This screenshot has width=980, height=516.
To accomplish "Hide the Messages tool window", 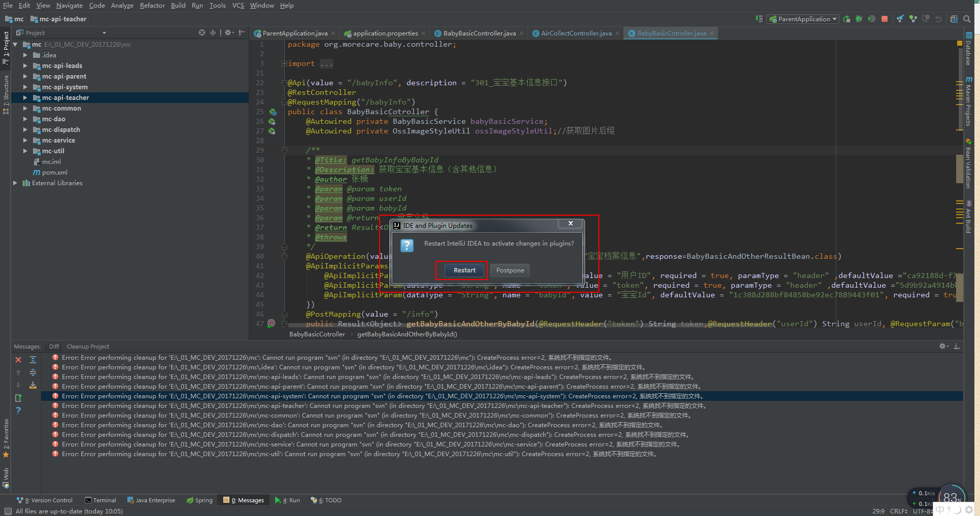I will (957, 346).
